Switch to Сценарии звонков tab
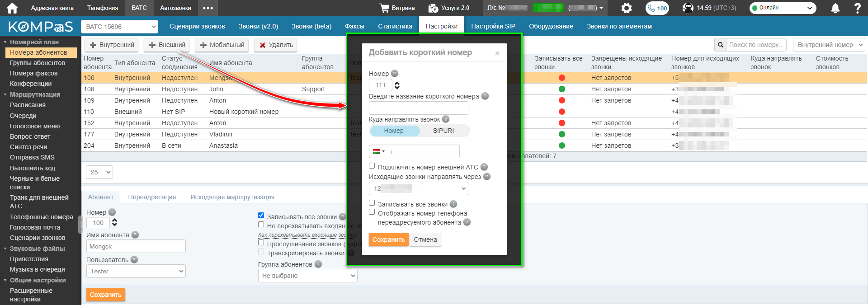This screenshot has width=868, height=305. [x=197, y=27]
